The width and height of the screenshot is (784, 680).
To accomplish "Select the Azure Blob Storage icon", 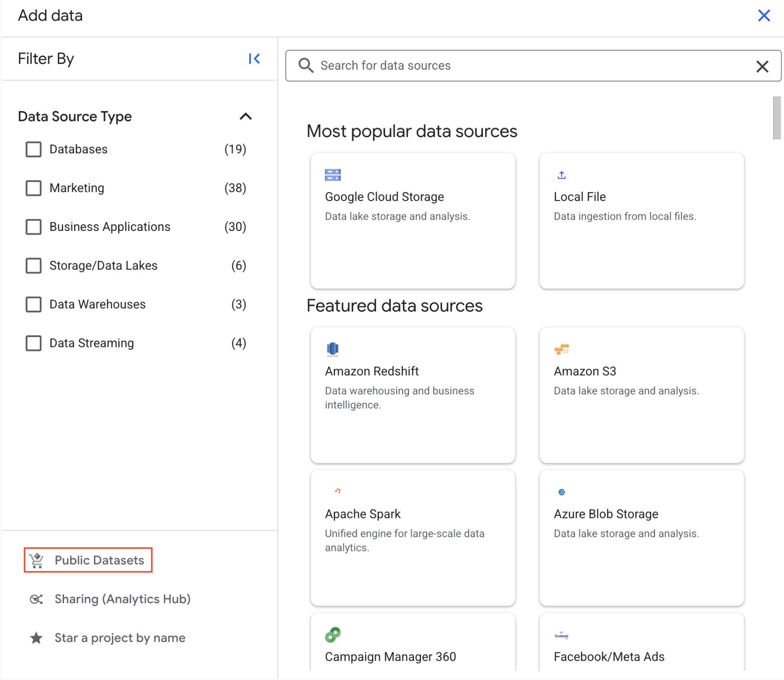I will click(562, 492).
